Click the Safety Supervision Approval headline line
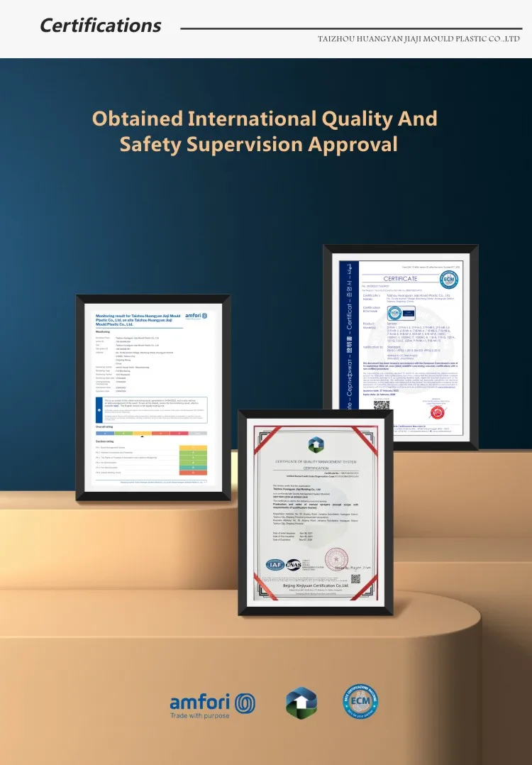Image resolution: width=532 pixels, height=765 pixels. point(258,145)
